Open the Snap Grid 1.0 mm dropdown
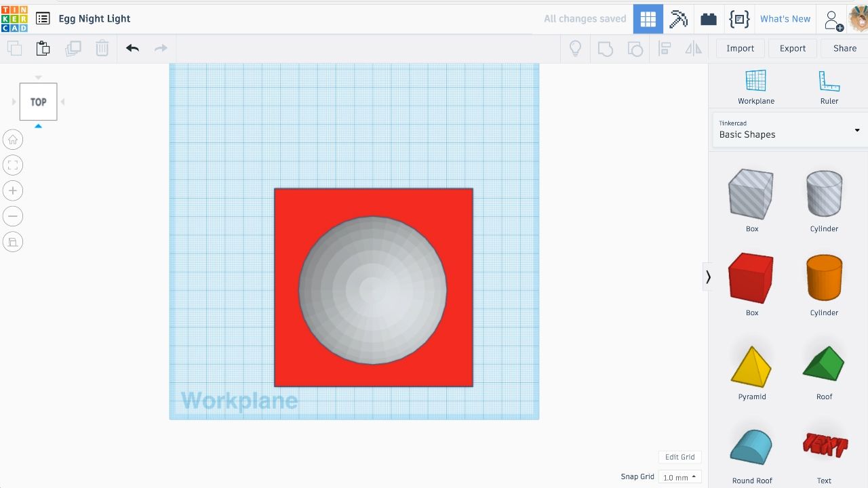This screenshot has width=868, height=488. coord(679,477)
